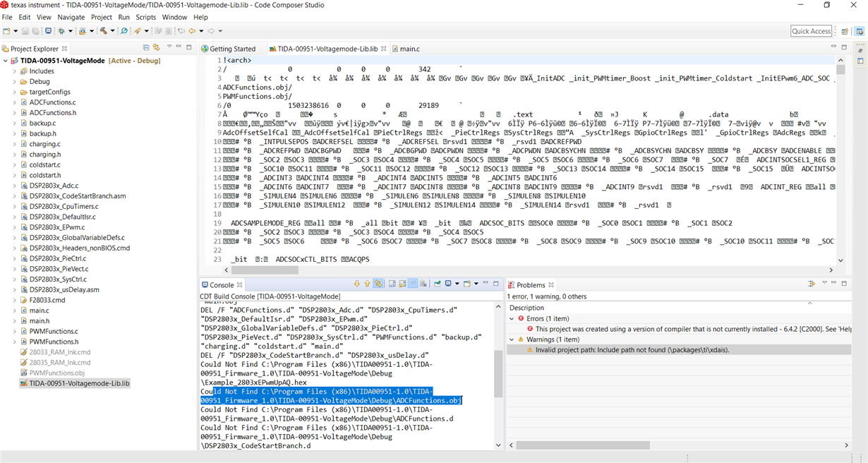
Task: Expand the ADCFunctions.c file node
Action: click(x=15, y=102)
